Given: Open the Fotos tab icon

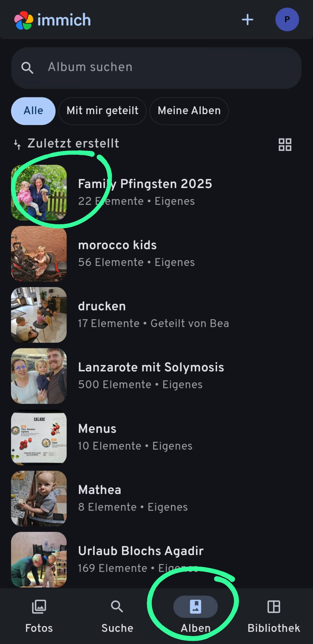Looking at the screenshot, I should pyautogui.click(x=39, y=607).
